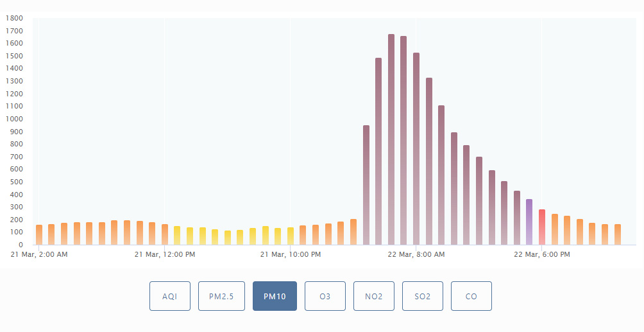Open the NO2 pollutant view

point(374,296)
